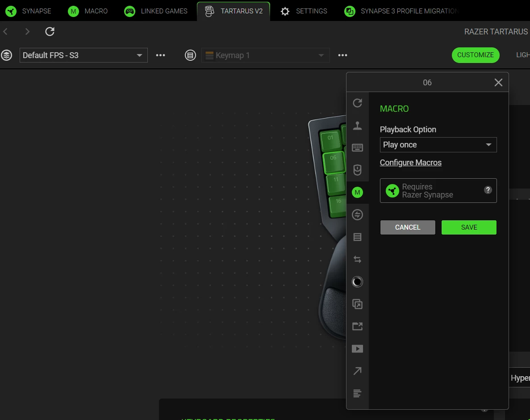This screenshot has height=420, width=530.
Task: Click the Cancel button
Action: point(408,227)
